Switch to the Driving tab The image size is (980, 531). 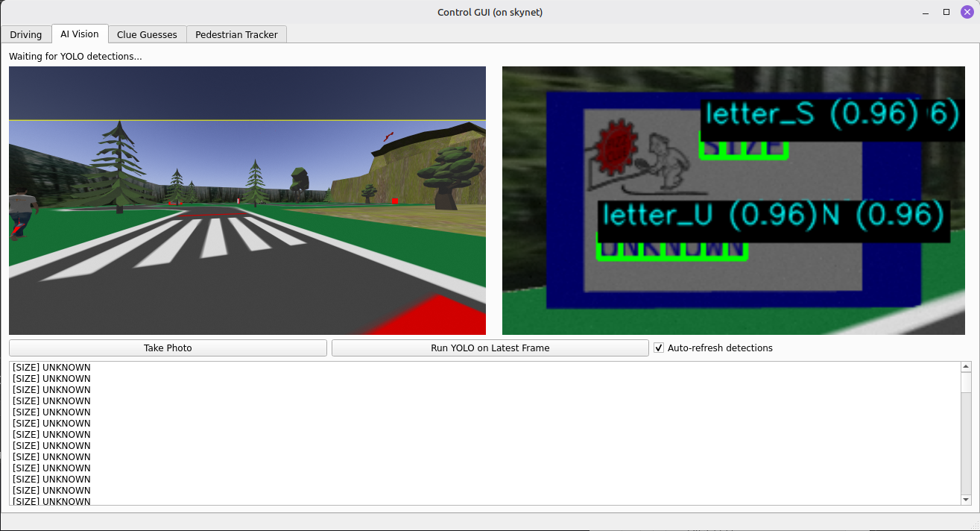pos(26,34)
